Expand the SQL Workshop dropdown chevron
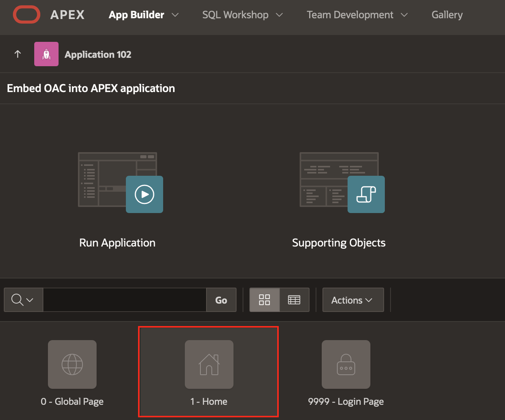 pos(279,15)
